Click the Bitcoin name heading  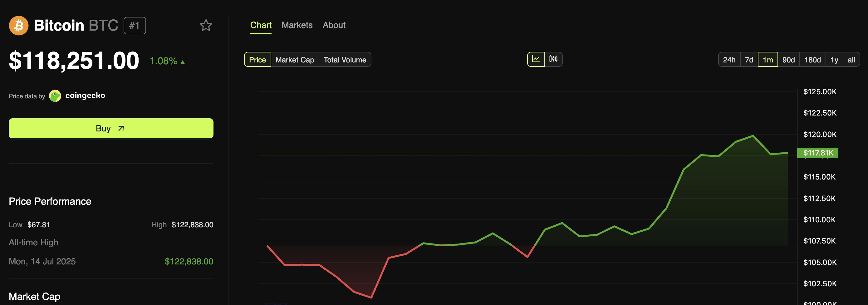(59, 26)
